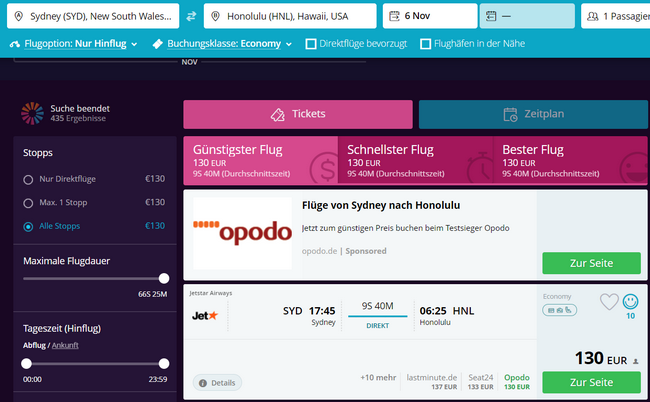The image size is (650, 402).
Task: Sort by Schnellster Flug
Action: (x=415, y=160)
